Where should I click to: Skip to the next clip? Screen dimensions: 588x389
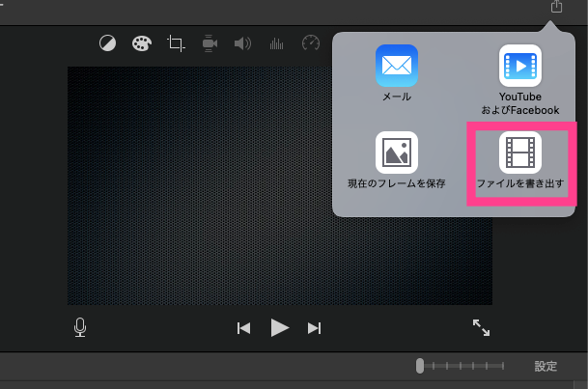pyautogui.click(x=314, y=328)
